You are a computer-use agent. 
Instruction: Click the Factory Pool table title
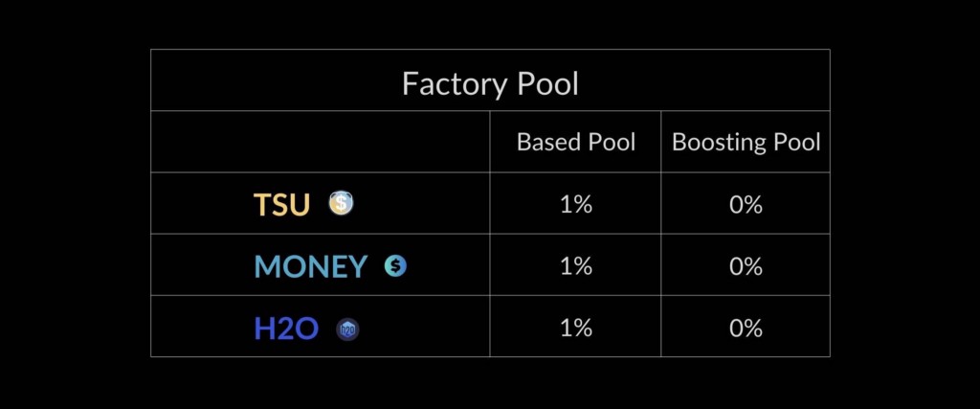click(490, 83)
